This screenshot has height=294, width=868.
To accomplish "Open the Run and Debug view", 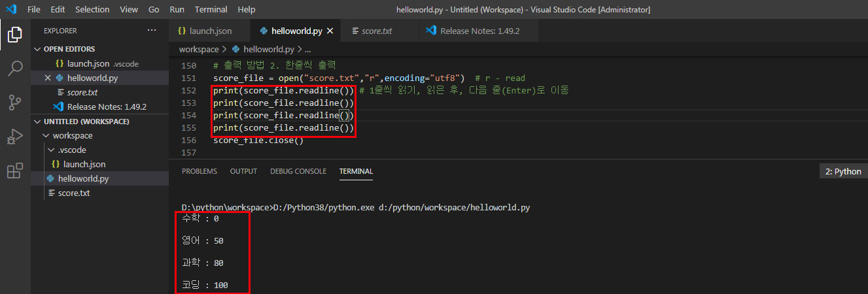I will click(14, 137).
